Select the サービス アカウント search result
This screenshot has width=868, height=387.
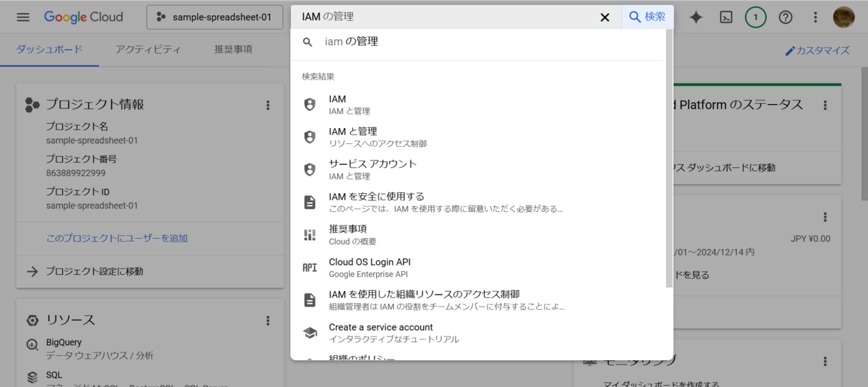click(x=477, y=170)
